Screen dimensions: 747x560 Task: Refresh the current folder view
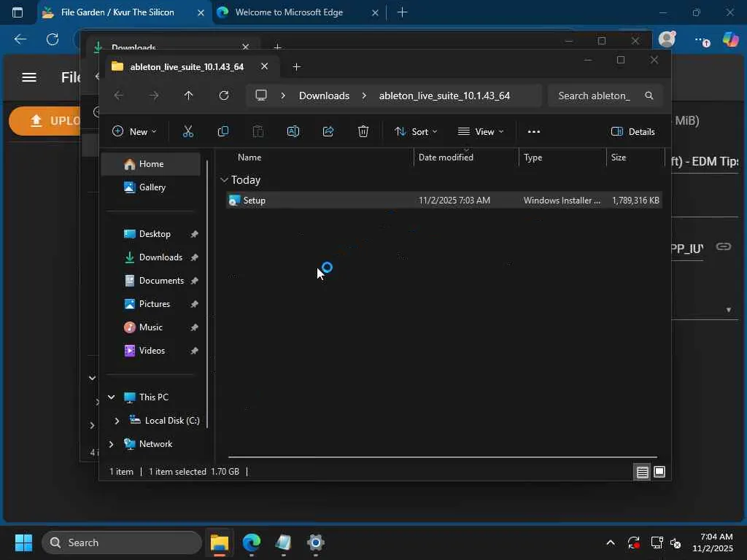point(224,96)
